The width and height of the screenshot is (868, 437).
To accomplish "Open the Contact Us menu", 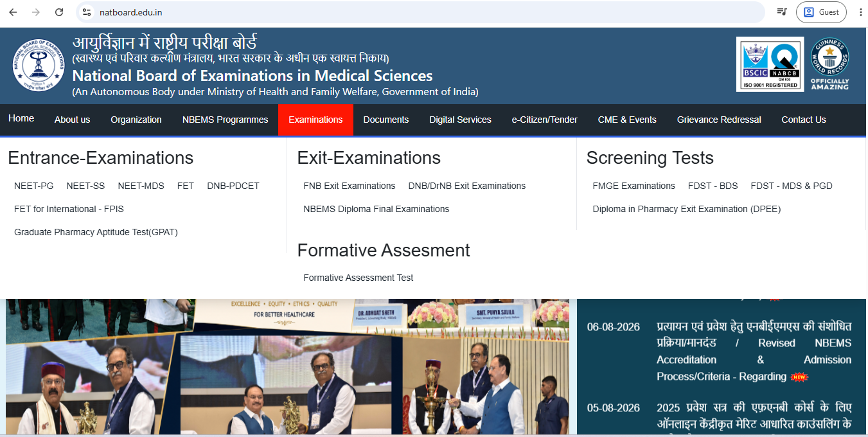I will click(x=804, y=120).
